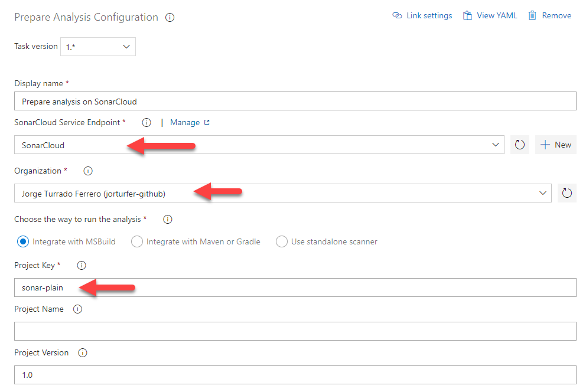The width and height of the screenshot is (586, 392).
Task: Click info icon beside Choose the way to run
Action: 167,220
